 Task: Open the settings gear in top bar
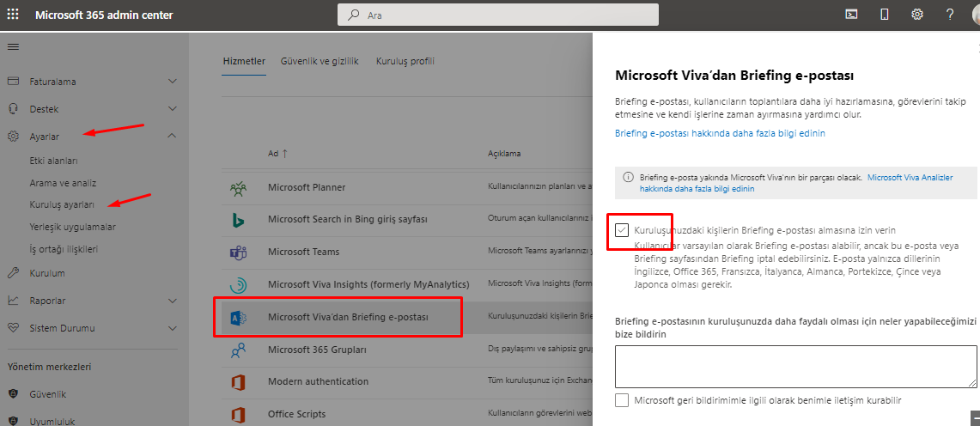click(x=917, y=15)
